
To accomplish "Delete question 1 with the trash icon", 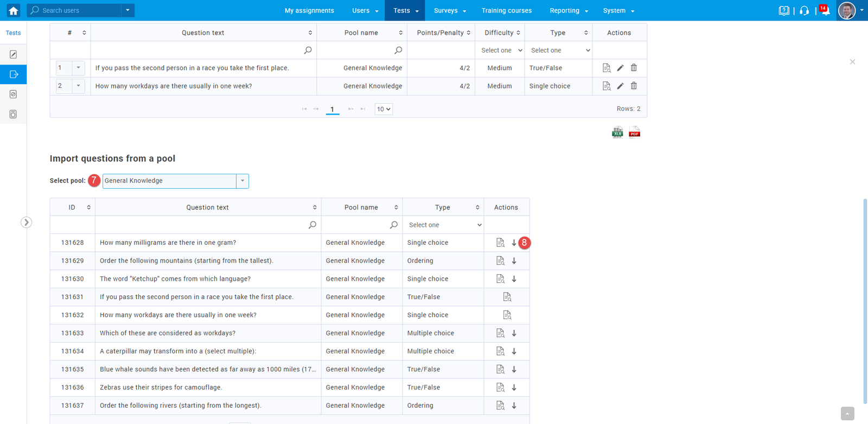I will pos(634,68).
